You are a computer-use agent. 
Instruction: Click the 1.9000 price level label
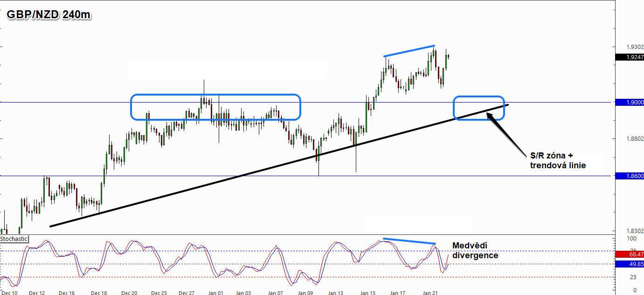629,102
